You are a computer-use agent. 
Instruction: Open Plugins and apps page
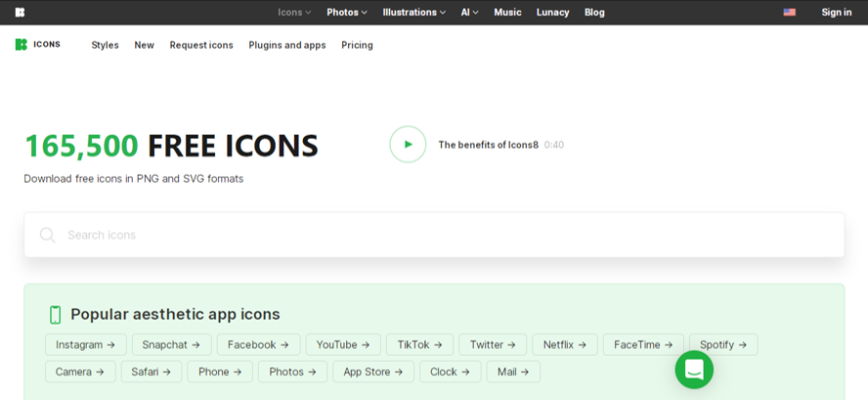coord(287,45)
